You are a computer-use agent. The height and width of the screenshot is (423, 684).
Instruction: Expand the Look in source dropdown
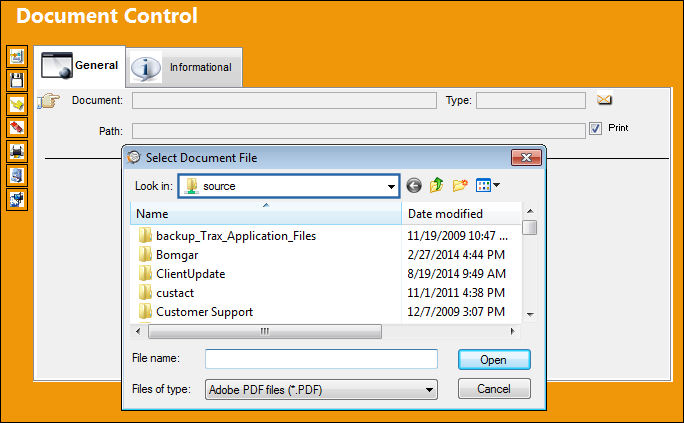pyautogui.click(x=391, y=187)
